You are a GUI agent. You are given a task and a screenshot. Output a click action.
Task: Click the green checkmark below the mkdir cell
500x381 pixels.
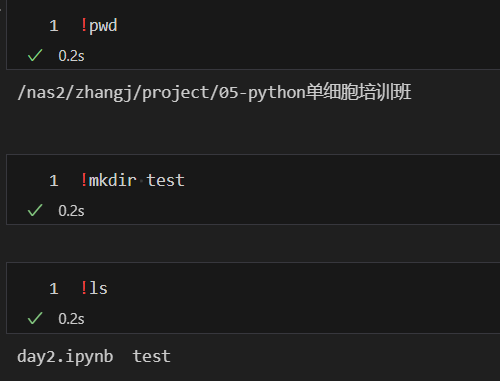(x=35, y=210)
